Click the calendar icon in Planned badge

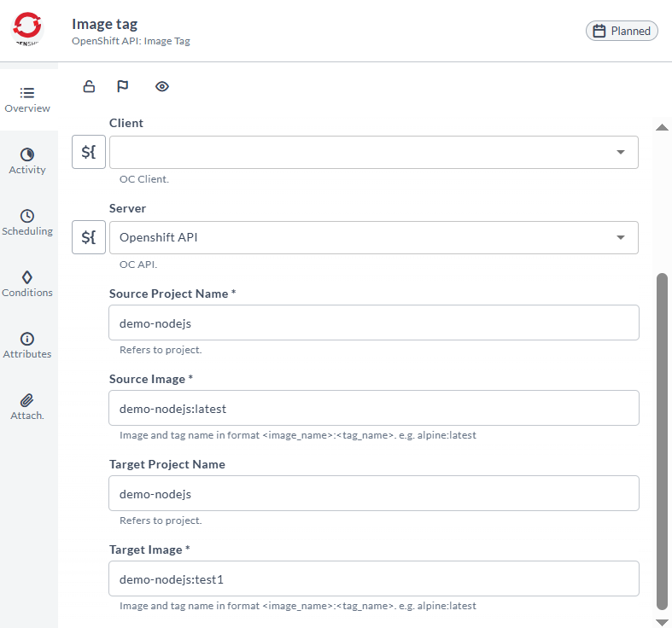pos(599,31)
